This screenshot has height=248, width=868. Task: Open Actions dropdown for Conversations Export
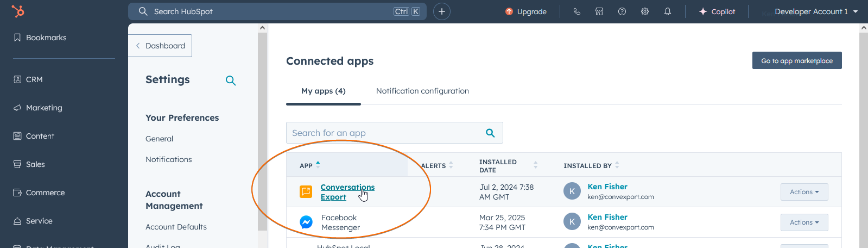(x=804, y=192)
